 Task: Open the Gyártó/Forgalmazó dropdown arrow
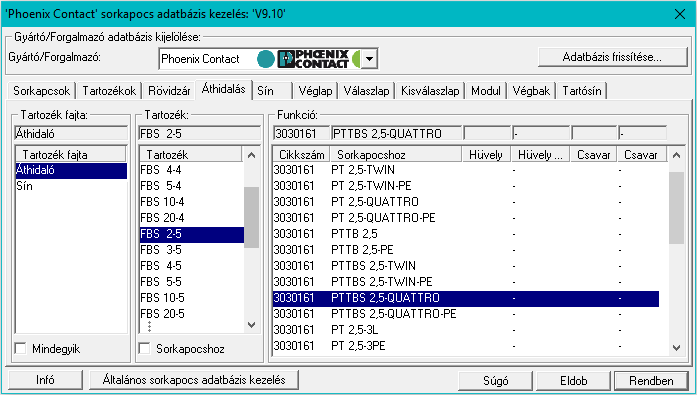click(369, 59)
